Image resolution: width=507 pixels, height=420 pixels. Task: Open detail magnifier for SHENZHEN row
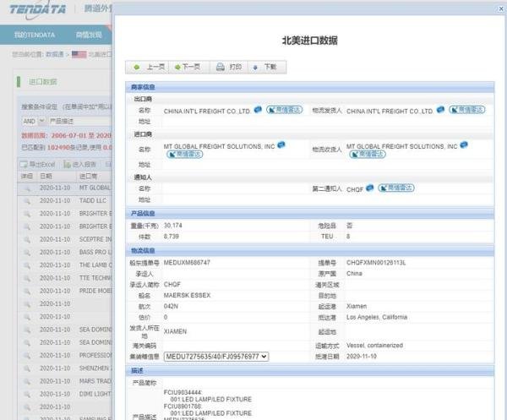tap(27, 368)
